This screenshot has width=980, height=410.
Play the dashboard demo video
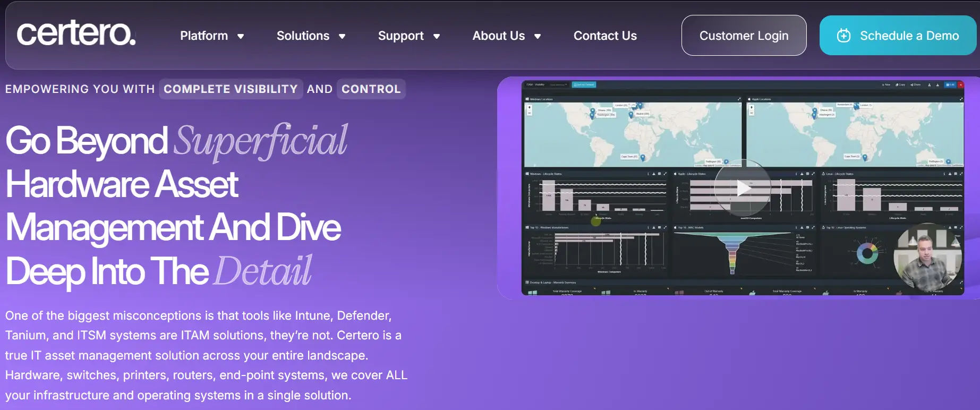pyautogui.click(x=743, y=187)
